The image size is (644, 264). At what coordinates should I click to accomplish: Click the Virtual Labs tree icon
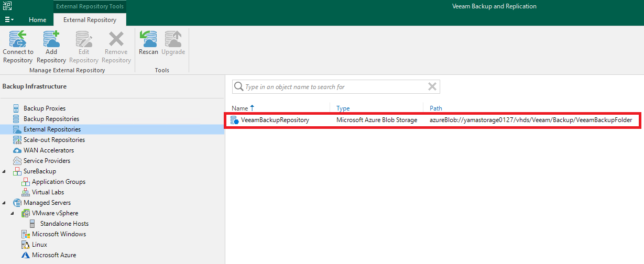tap(25, 192)
